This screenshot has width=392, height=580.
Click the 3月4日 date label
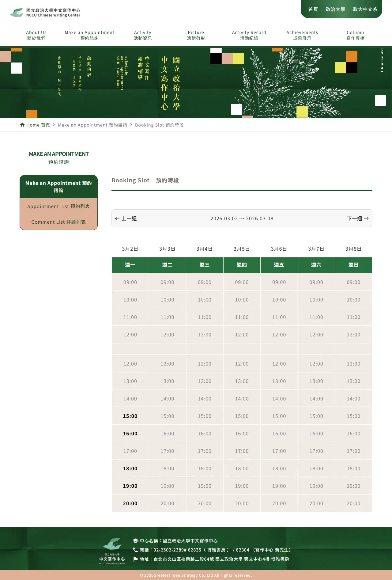tap(205, 249)
